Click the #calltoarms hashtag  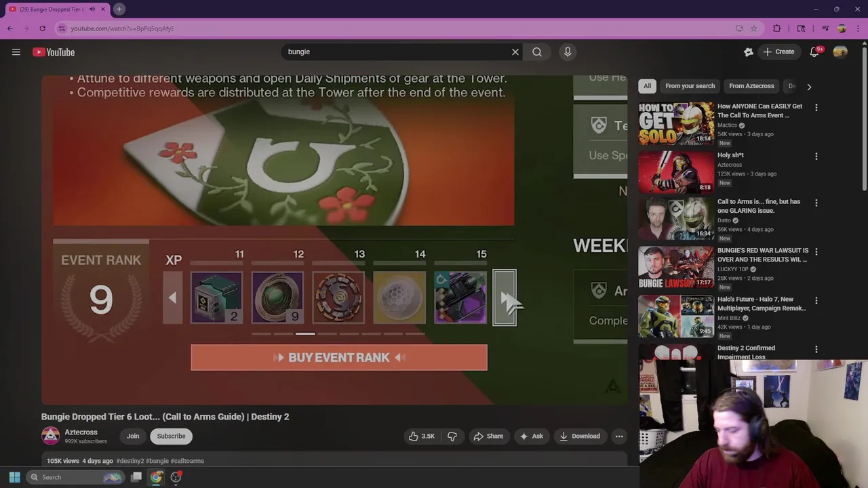click(187, 461)
